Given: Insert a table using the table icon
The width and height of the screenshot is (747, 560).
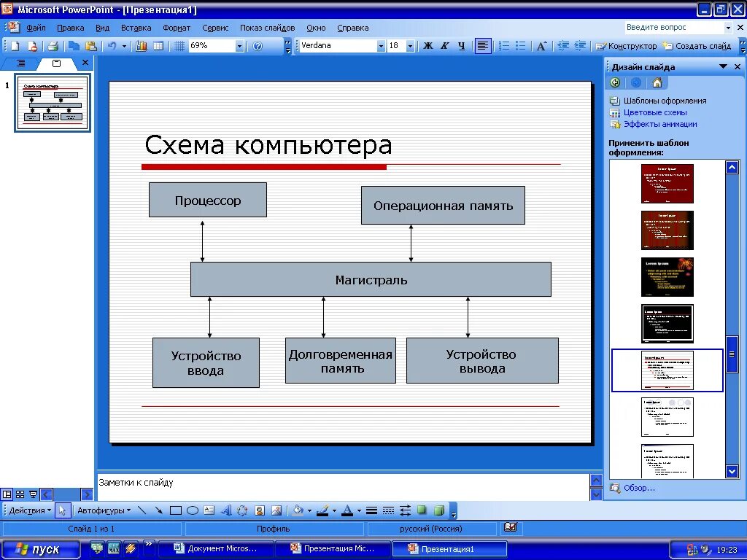Looking at the screenshot, I should [x=158, y=46].
